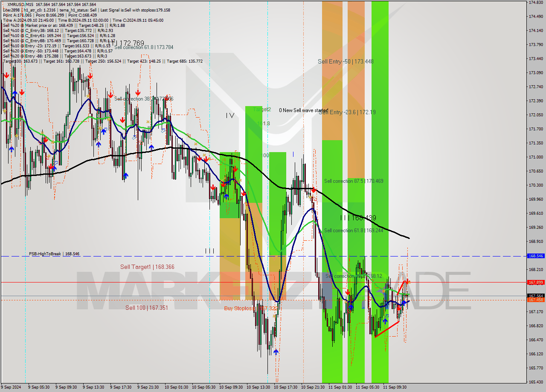Screen dimensions: 546x392
Task: Click the 169.260 price axis value
Action: [536, 228]
